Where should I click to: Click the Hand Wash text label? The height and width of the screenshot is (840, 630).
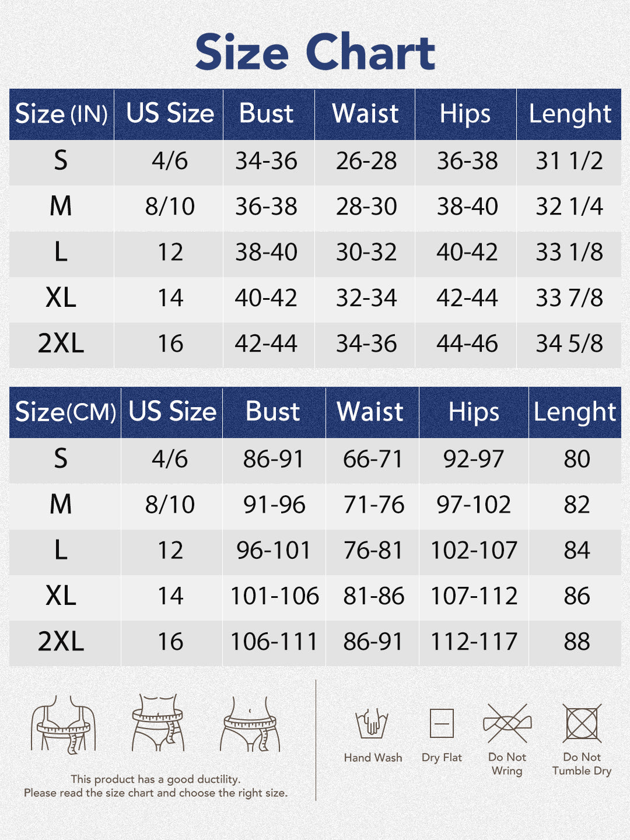373,758
